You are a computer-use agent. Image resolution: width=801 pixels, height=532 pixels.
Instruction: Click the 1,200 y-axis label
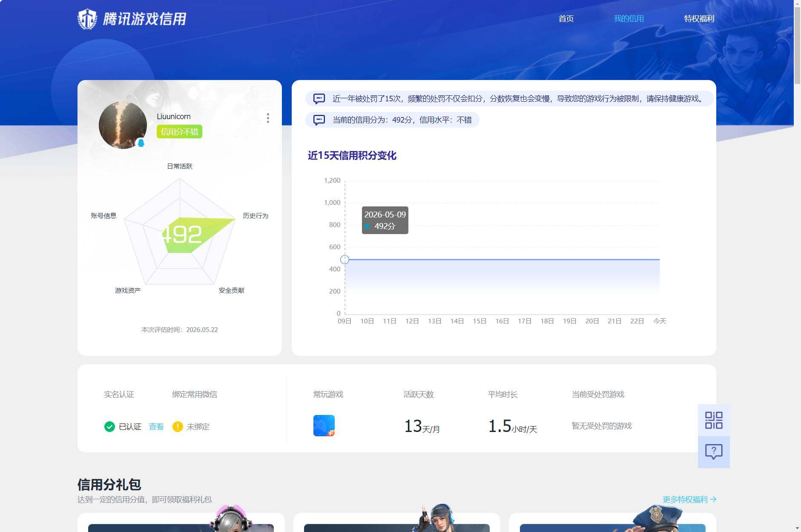tap(332, 180)
